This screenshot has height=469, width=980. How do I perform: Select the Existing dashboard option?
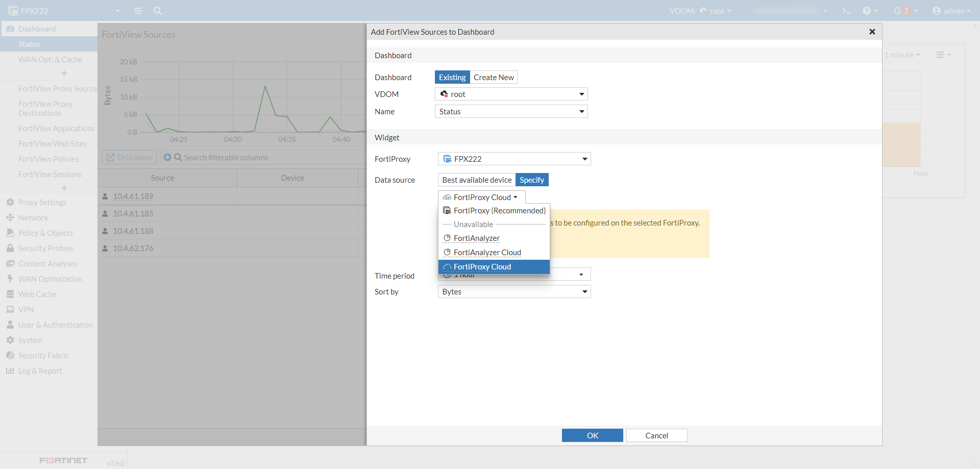tap(452, 77)
